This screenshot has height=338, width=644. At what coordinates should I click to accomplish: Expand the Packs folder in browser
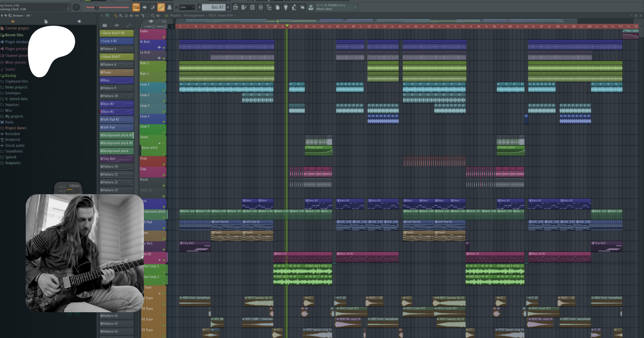tap(9, 122)
